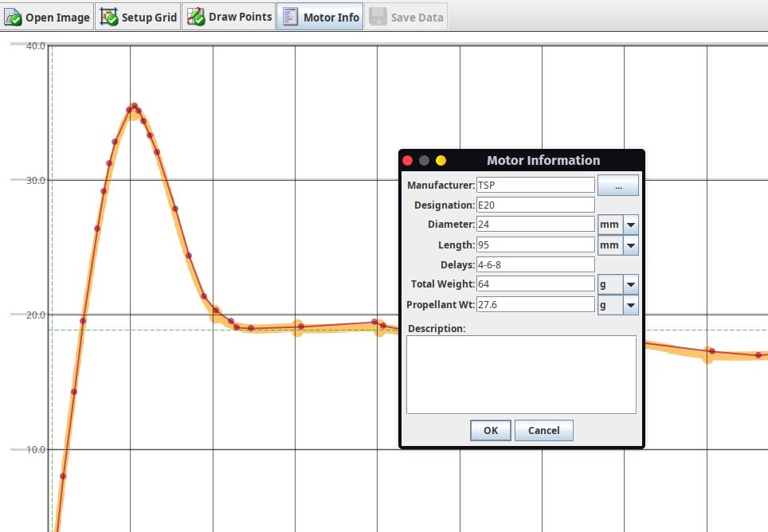Click the Diameter field showing 24

535,224
